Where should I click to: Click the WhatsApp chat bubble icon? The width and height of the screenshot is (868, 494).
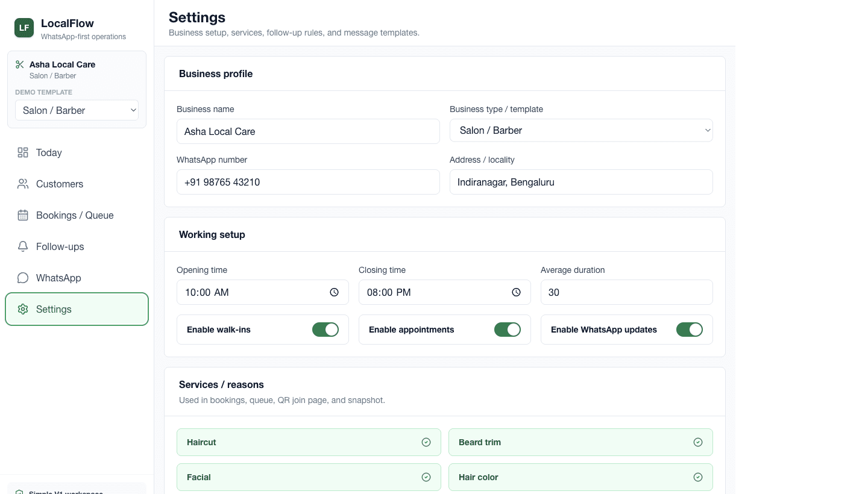23,278
